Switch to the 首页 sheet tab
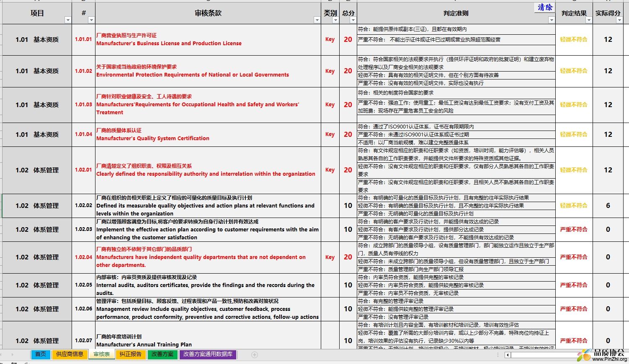Image resolution: width=629 pixels, height=364 pixels. pos(40,354)
